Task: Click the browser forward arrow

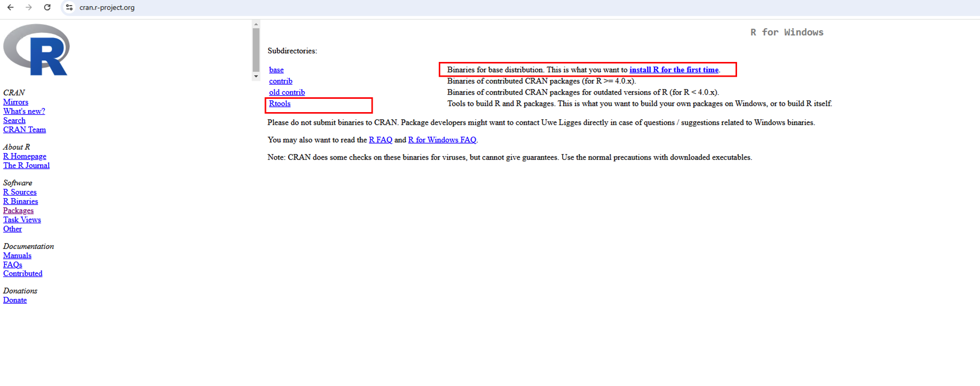Action: tap(29, 8)
